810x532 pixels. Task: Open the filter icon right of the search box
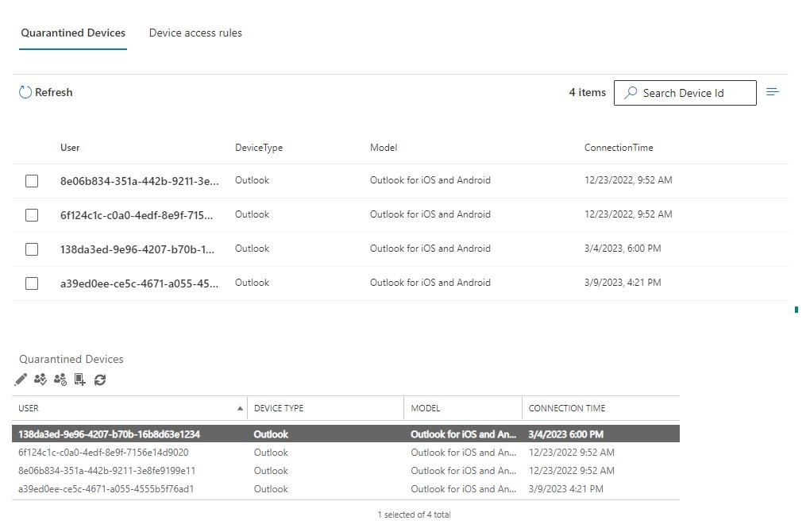(x=772, y=92)
